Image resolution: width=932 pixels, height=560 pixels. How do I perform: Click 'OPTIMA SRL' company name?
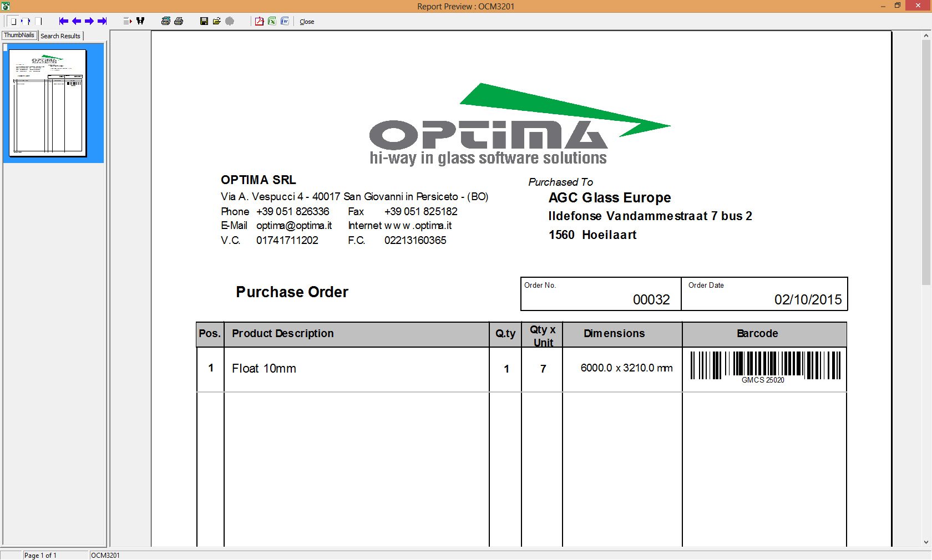click(259, 180)
